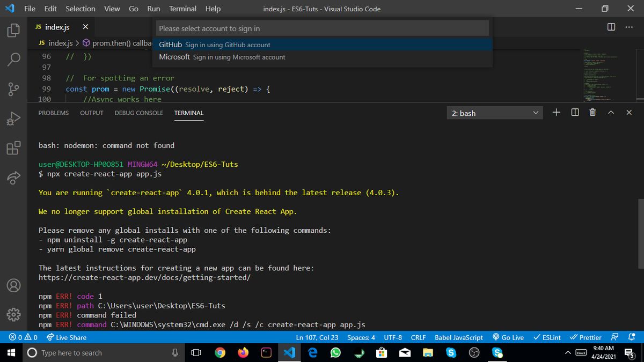Viewport: 644px width, 362px height.
Task: Click the Accounts icon in activity bar
Action: point(14,285)
